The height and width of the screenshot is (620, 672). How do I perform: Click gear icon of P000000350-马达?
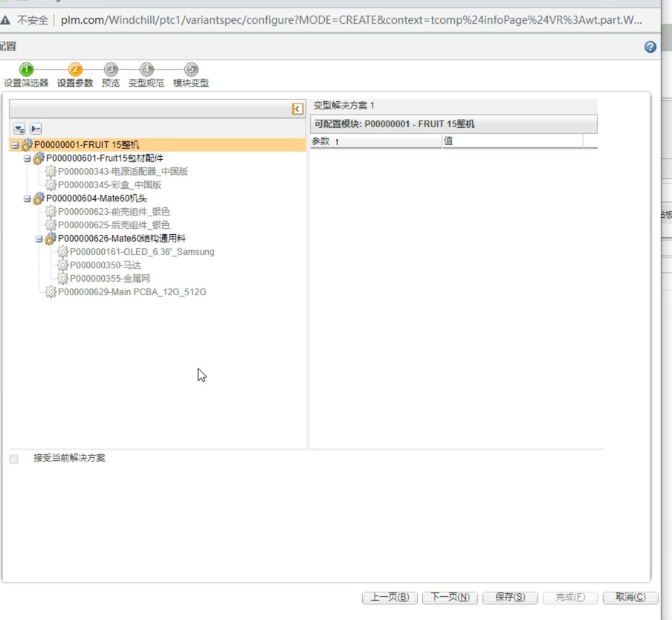pyautogui.click(x=62, y=265)
